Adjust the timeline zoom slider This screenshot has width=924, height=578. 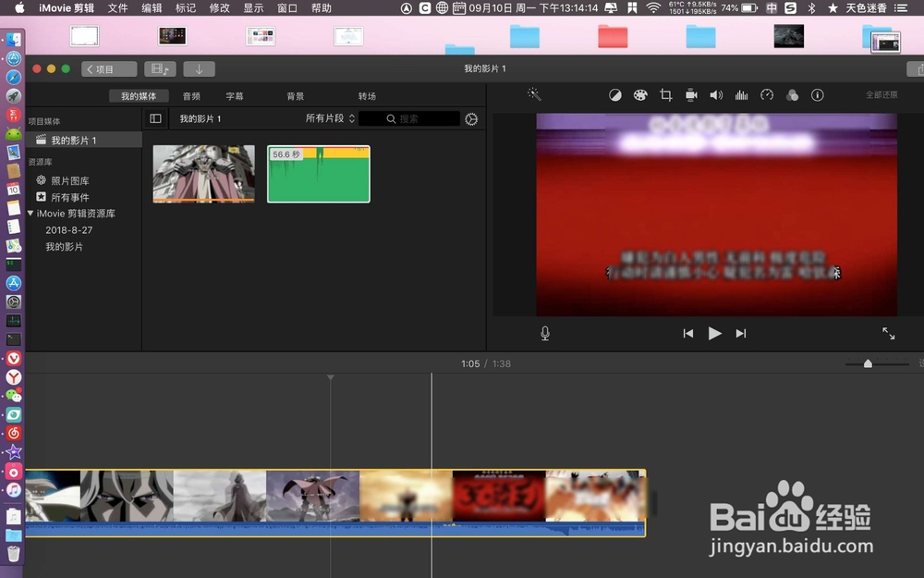[868, 363]
